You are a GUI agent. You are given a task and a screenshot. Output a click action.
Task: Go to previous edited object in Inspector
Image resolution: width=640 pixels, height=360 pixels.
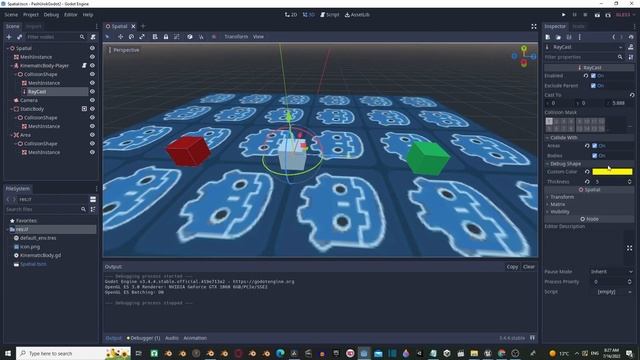point(613,37)
